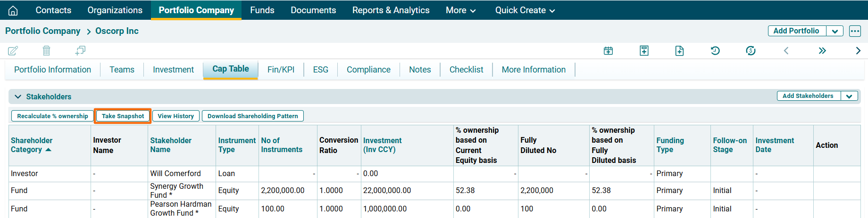Collapse the Stakeholders section
868x218 pixels.
coord(18,97)
